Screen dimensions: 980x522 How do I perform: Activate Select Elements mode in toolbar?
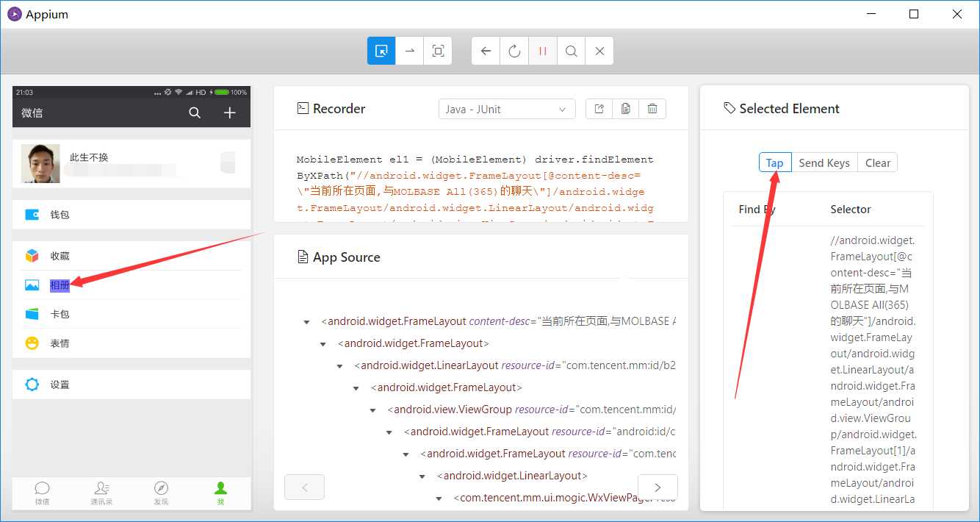coord(381,51)
